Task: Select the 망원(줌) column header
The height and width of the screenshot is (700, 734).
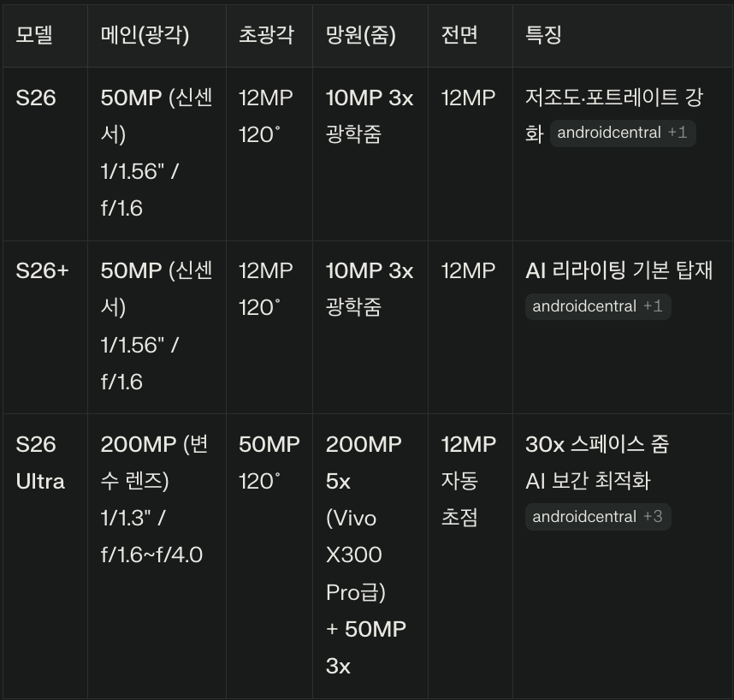Action: click(x=362, y=35)
